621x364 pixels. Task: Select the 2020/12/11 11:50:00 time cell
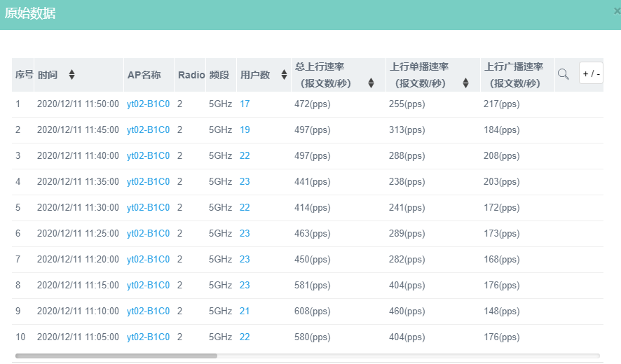point(78,104)
